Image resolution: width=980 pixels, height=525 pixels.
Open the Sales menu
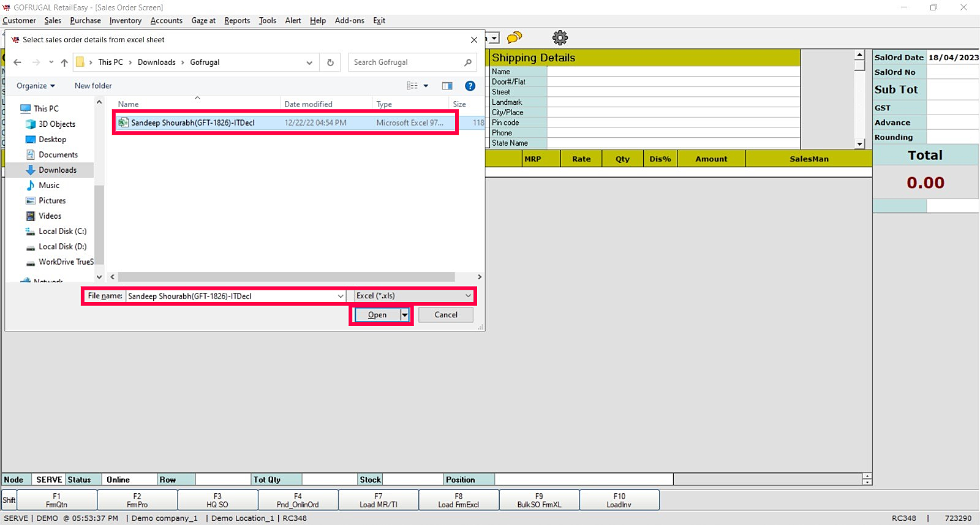pyautogui.click(x=53, y=20)
